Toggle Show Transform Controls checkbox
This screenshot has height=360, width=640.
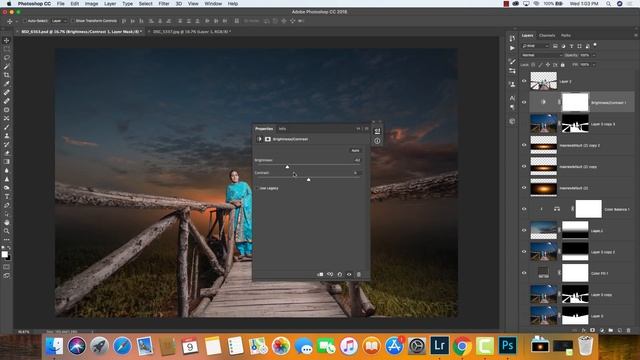[x=73, y=21]
